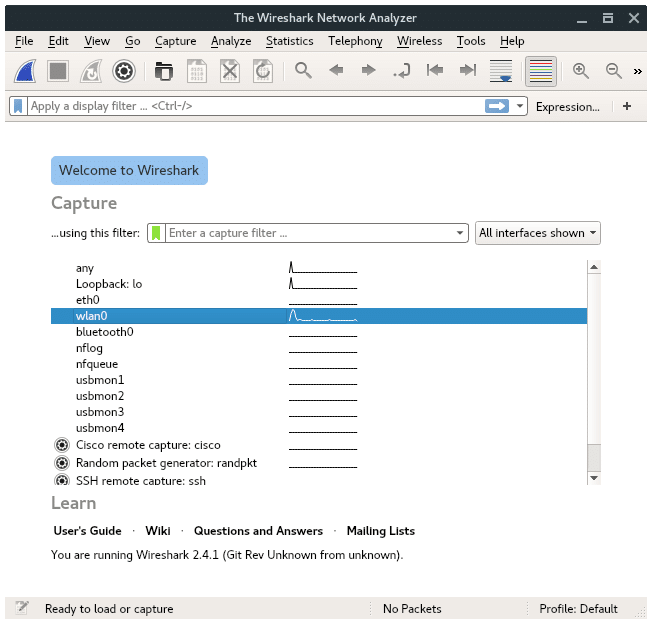
Task: Select usbmon1 interface
Action: point(319,380)
